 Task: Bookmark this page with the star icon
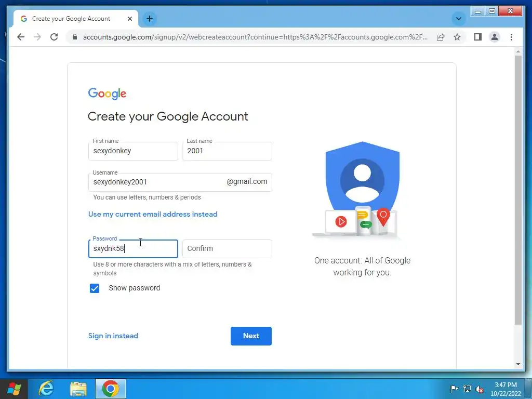point(457,37)
